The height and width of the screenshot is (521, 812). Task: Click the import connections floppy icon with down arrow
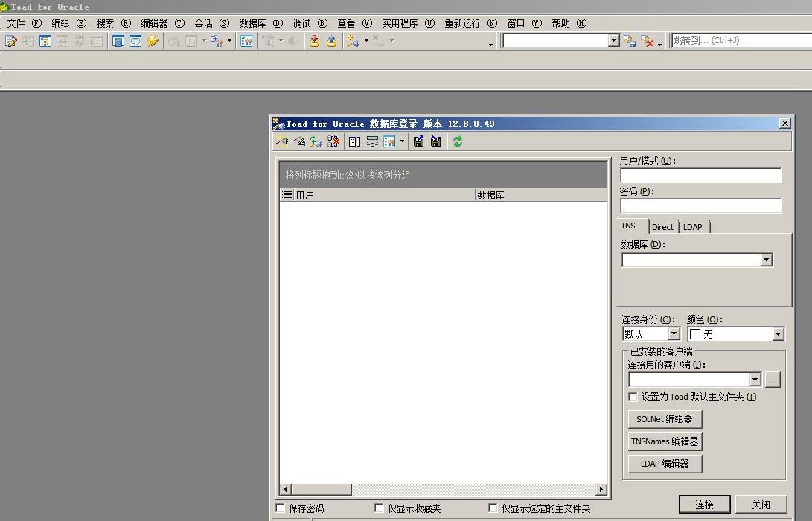point(435,141)
